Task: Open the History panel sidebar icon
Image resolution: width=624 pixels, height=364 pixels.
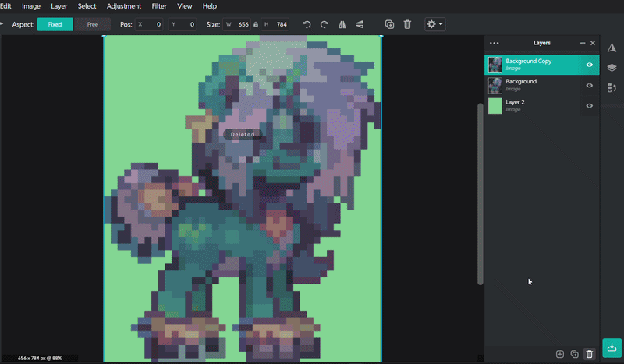Action: [x=612, y=87]
